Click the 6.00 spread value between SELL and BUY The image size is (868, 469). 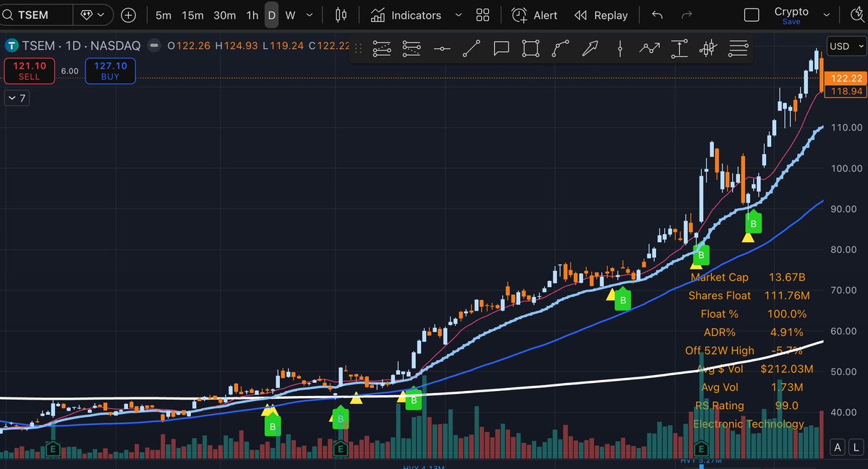70,71
